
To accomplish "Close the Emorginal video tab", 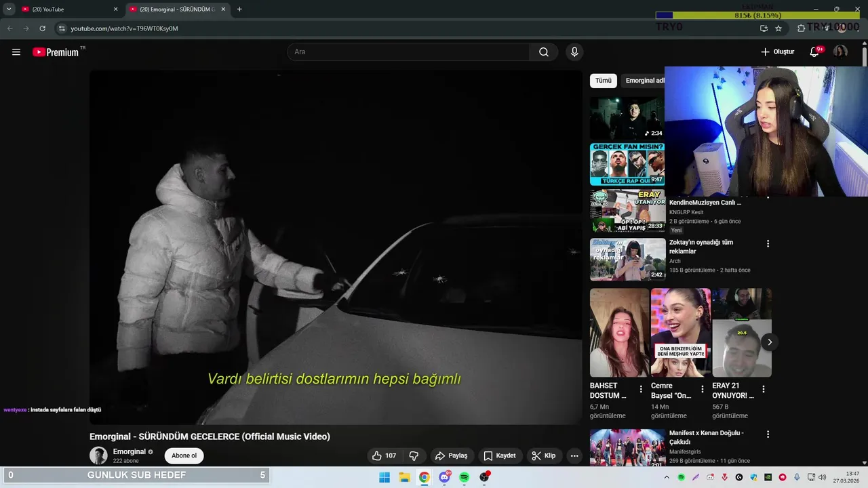I will (x=223, y=9).
